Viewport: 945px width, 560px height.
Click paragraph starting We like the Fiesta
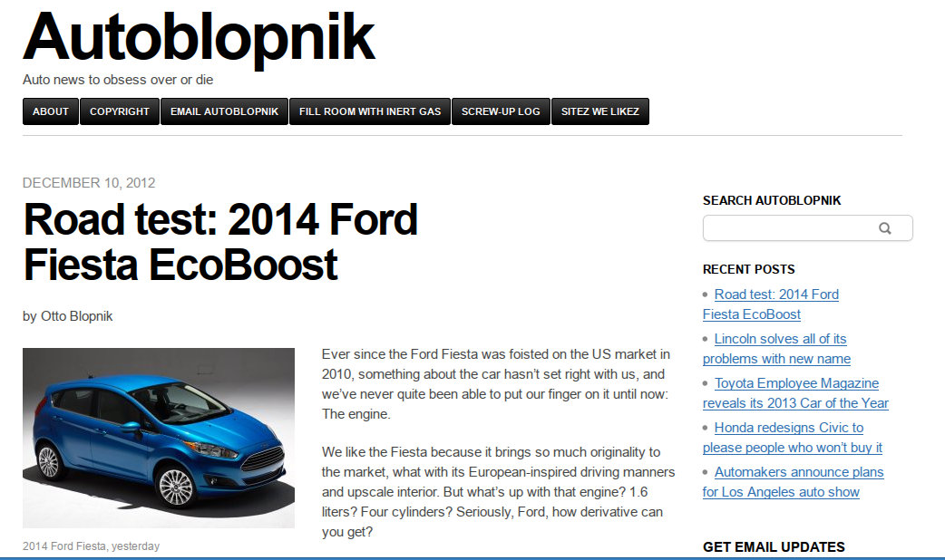click(499, 492)
